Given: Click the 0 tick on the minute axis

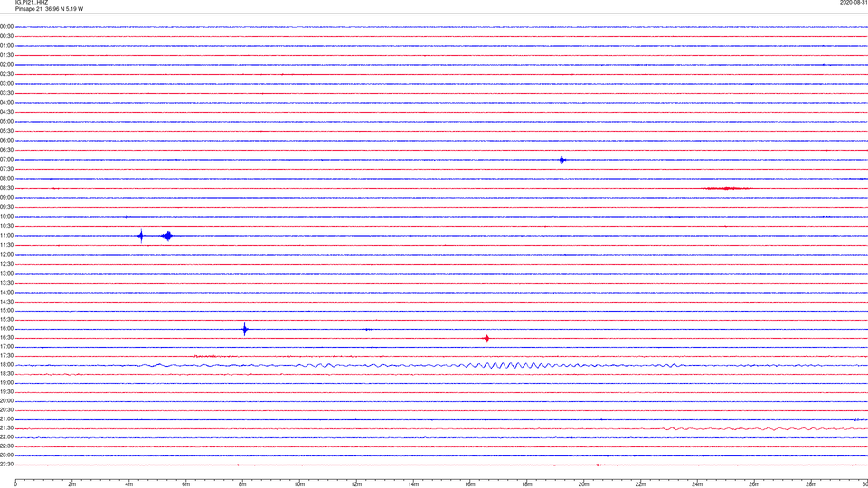Looking at the screenshot, I should (15, 484).
